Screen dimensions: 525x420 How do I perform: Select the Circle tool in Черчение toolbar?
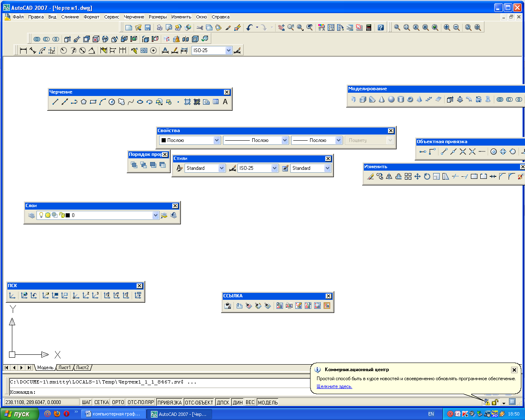(x=112, y=102)
